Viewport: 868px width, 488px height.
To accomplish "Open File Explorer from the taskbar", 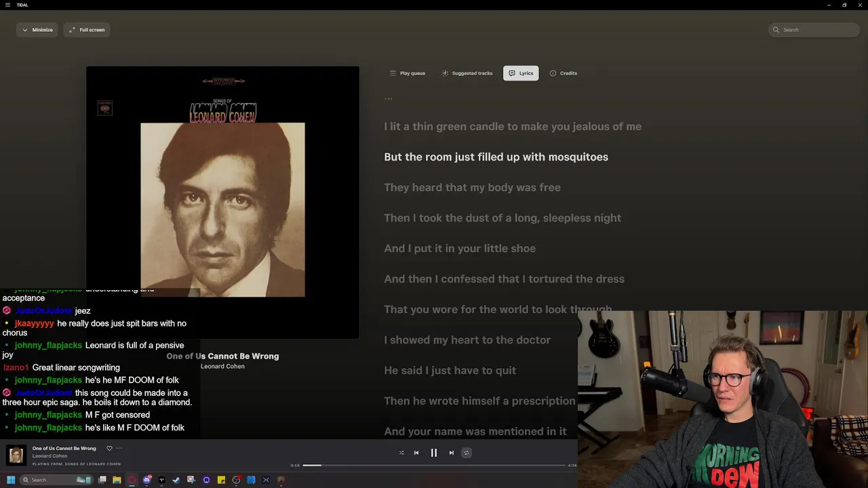I will (x=117, y=480).
